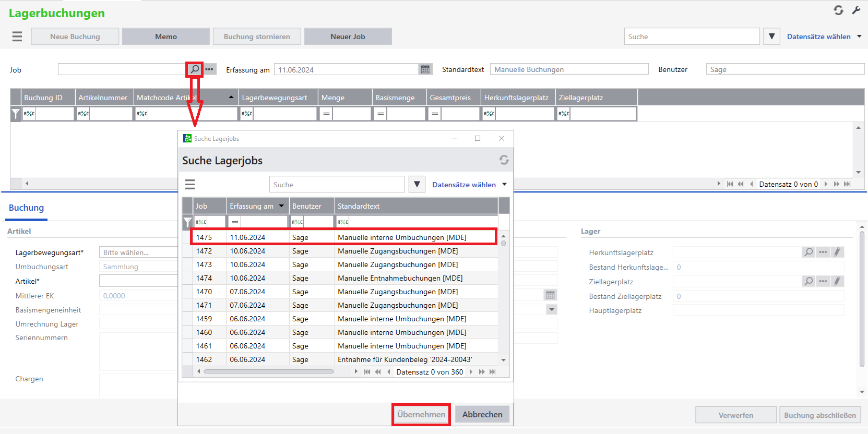The image size is (868, 434).
Task: Click the dialog's horizontal scrollbar
Action: pos(269,372)
